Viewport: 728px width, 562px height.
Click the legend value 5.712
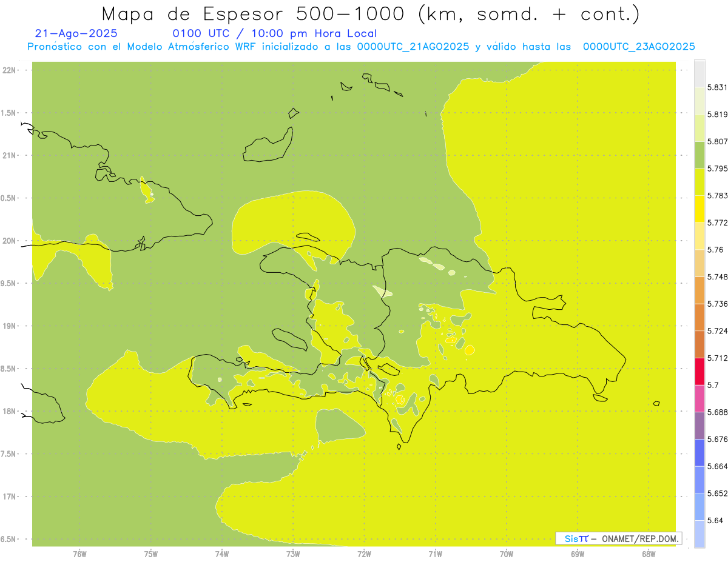pyautogui.click(x=718, y=358)
